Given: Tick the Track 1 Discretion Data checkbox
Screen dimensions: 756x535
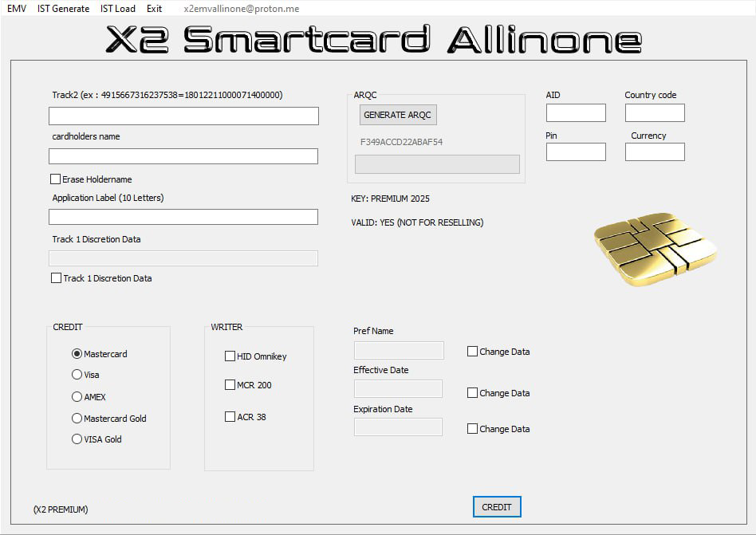Looking at the screenshot, I should pos(56,278).
